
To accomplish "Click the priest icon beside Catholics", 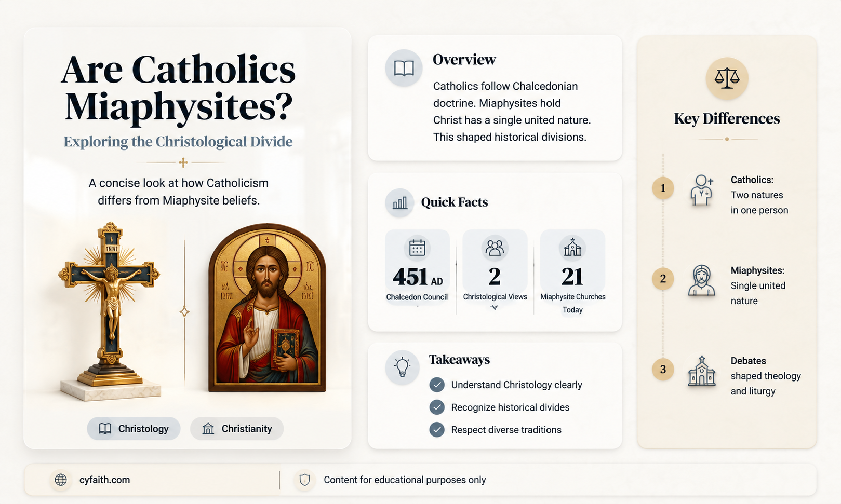I will 702,190.
